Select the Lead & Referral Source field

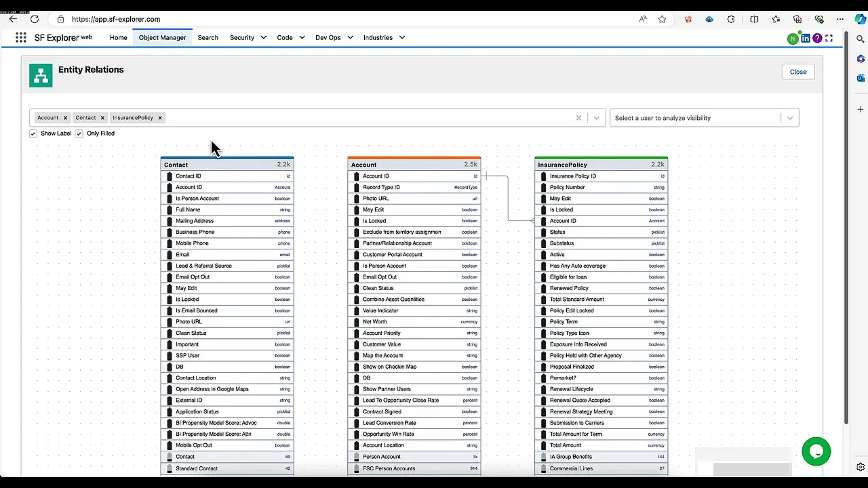point(227,266)
